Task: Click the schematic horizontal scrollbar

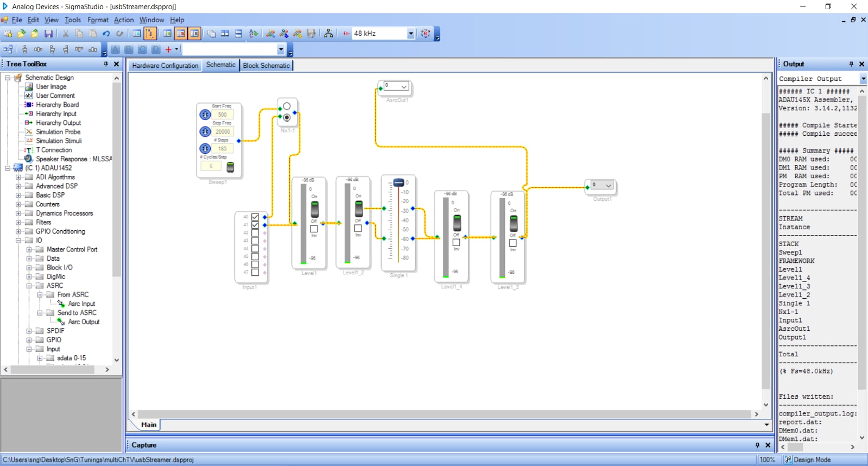Action: (445, 414)
